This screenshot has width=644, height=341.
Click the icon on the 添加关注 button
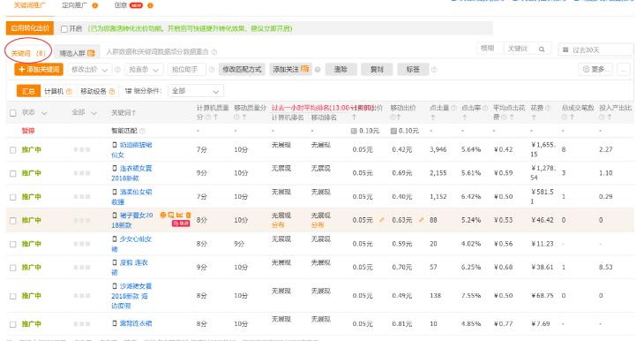(304, 69)
